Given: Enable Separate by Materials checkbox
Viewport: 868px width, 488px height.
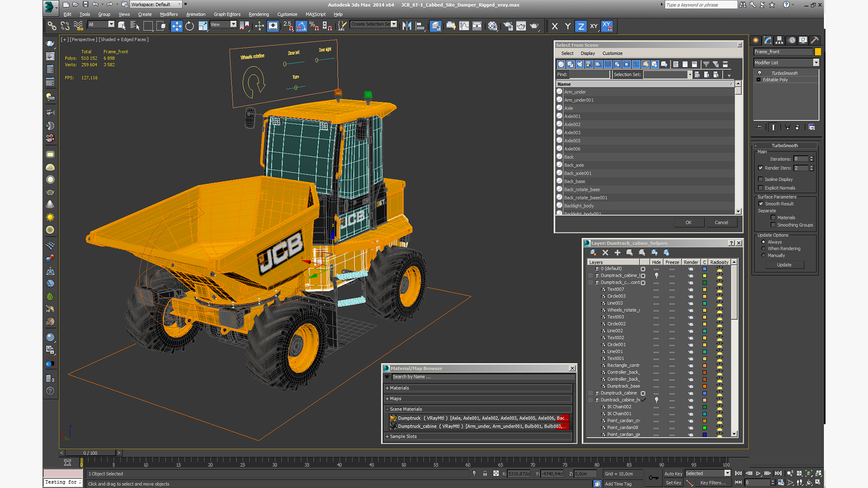Looking at the screenshot, I should point(773,218).
